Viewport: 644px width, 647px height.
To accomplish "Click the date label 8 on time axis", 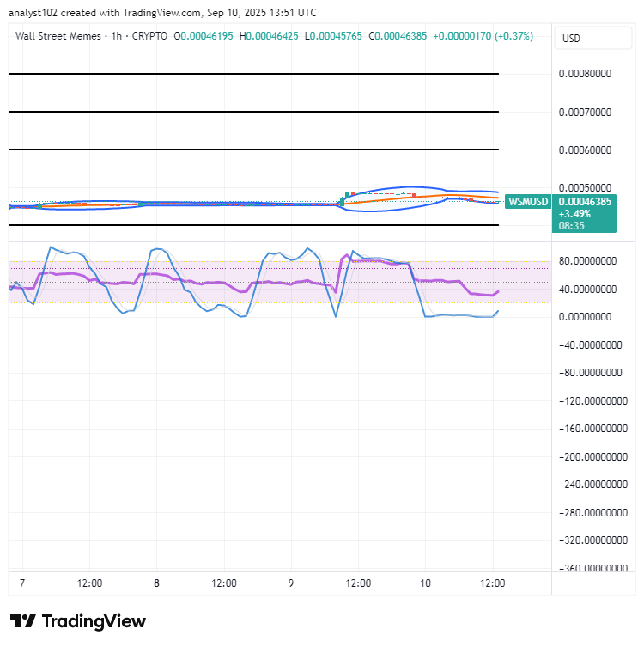I will 156,583.
